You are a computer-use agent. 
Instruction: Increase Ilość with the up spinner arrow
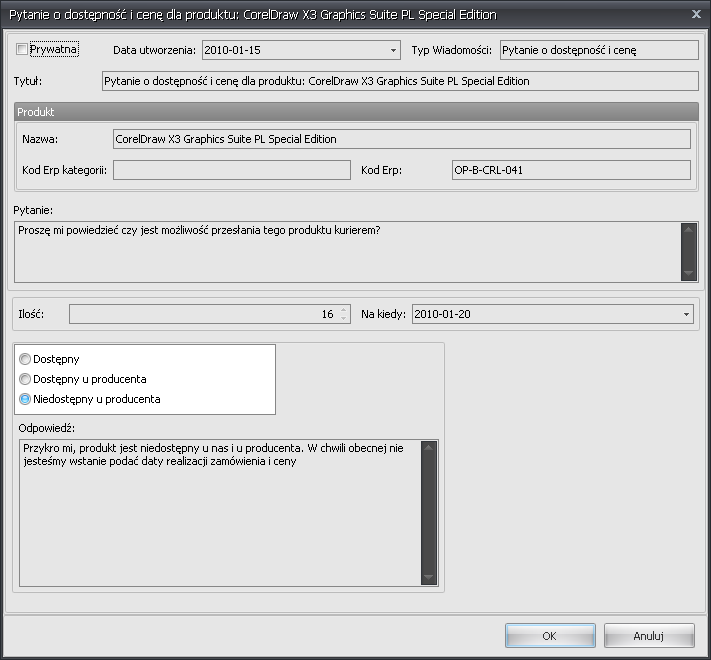point(343,310)
